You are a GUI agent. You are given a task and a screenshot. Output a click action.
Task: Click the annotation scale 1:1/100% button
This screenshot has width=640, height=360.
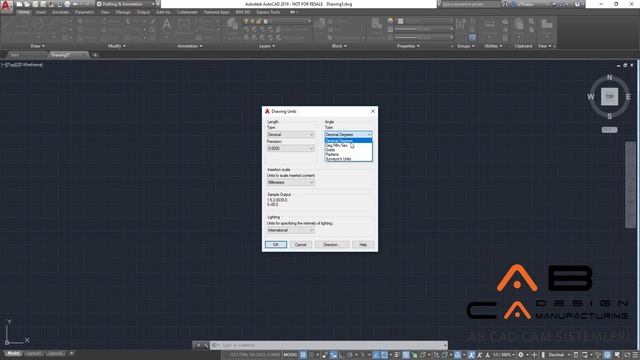[503, 355]
